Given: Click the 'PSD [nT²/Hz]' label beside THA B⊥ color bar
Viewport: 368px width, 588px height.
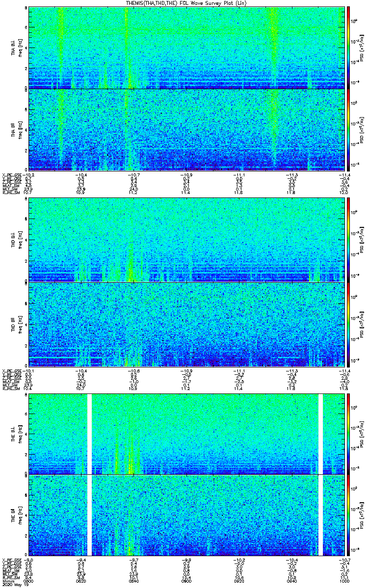Looking at the screenshot, I should [x=362, y=48].
